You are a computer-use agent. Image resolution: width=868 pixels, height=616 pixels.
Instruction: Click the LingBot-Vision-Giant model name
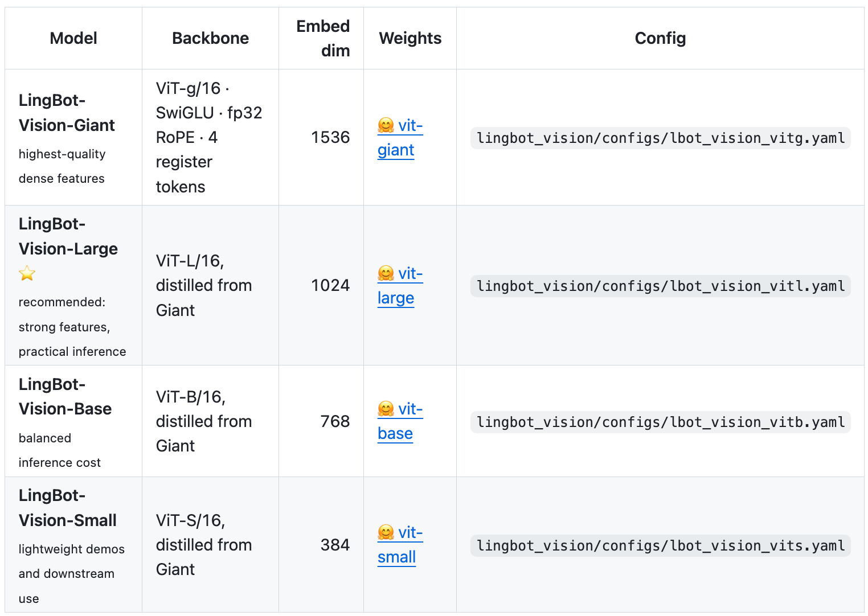[67, 113]
